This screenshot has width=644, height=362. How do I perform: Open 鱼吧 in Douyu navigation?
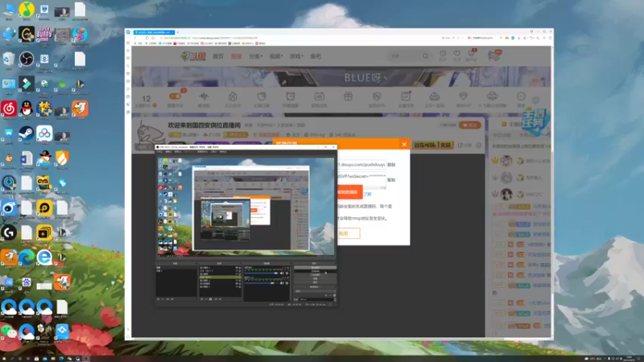click(316, 56)
